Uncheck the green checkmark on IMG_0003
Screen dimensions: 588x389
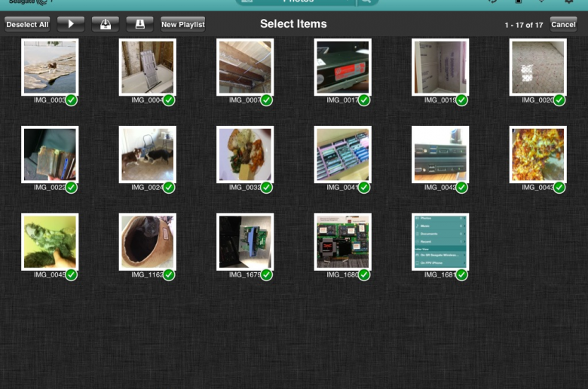(72, 100)
